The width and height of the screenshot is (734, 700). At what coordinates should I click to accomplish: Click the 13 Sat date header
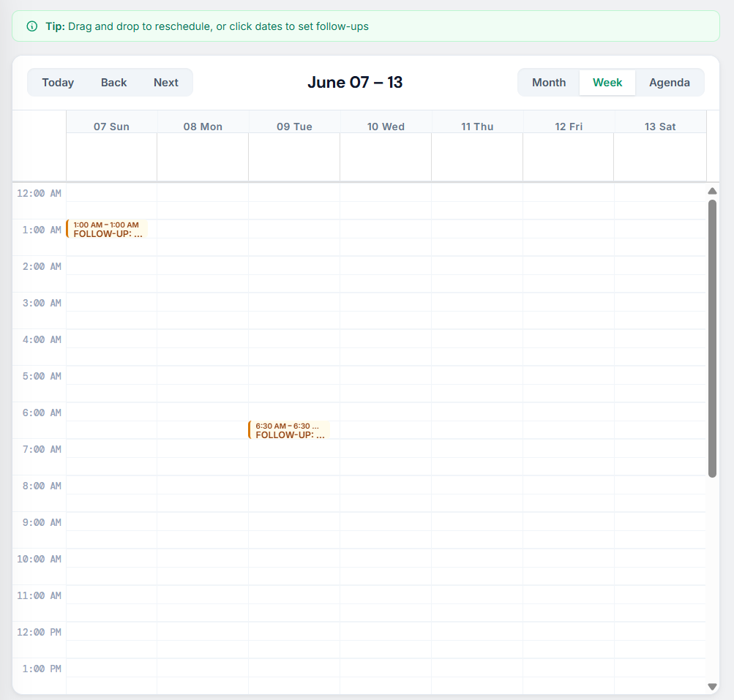click(x=660, y=127)
